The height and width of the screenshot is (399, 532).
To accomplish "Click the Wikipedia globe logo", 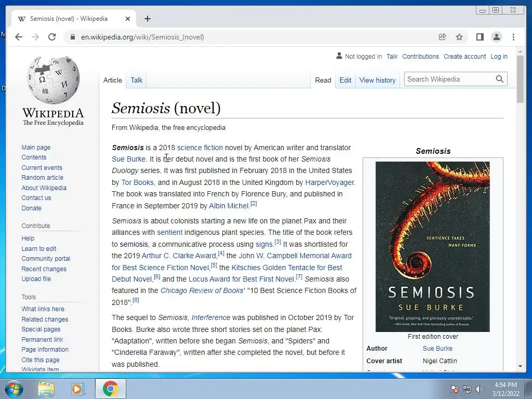I will [54, 79].
